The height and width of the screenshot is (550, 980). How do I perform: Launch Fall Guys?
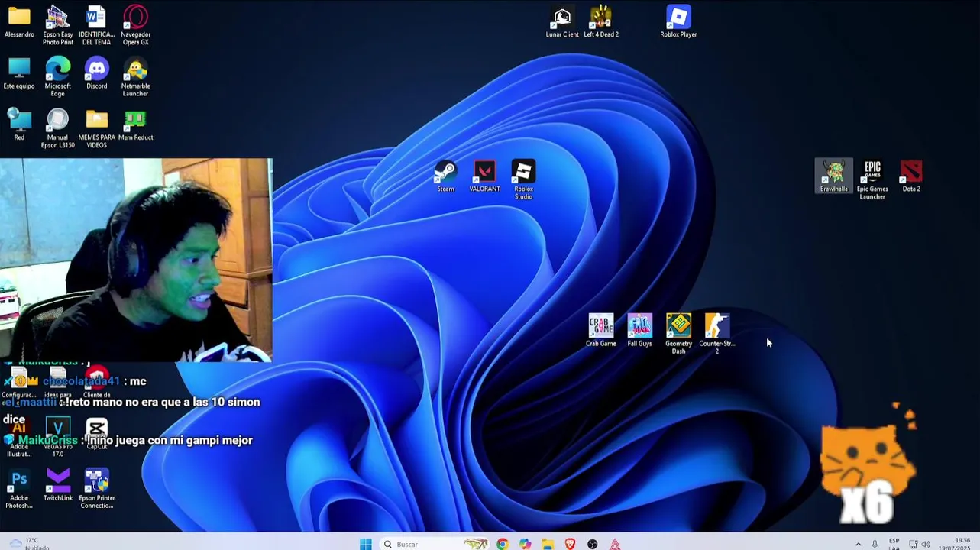(640, 331)
